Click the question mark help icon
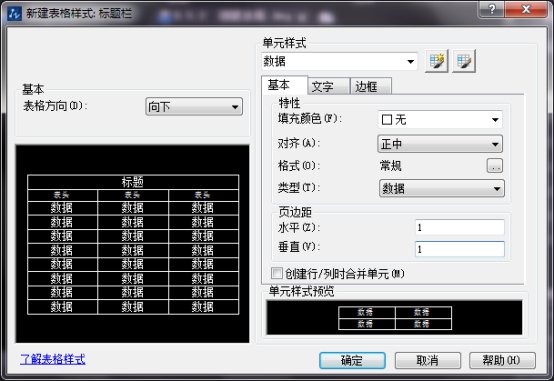Viewport: 554px width, 381px height. click(x=492, y=9)
